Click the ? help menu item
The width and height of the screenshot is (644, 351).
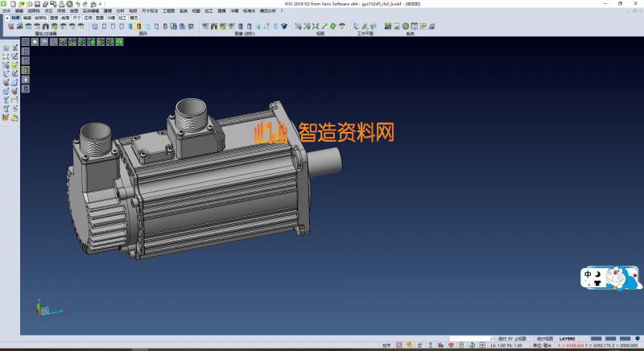pos(282,10)
